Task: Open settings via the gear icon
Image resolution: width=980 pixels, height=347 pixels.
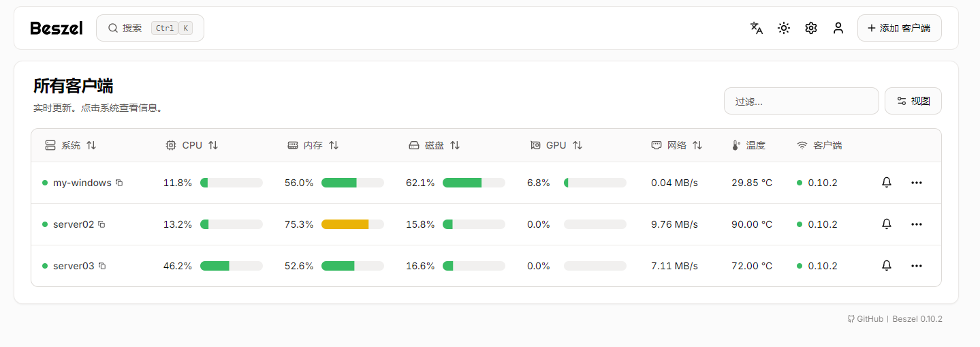Action: (810, 28)
